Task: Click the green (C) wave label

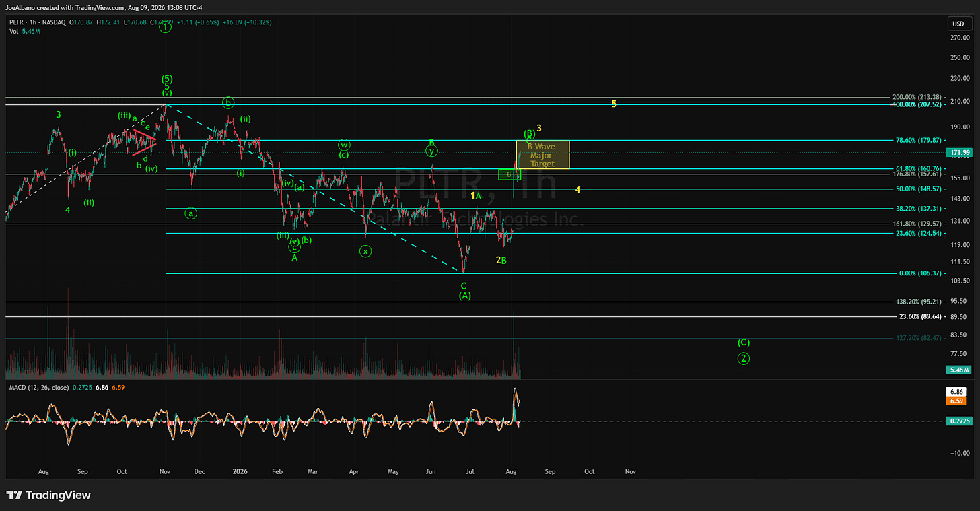Action: coord(743,342)
